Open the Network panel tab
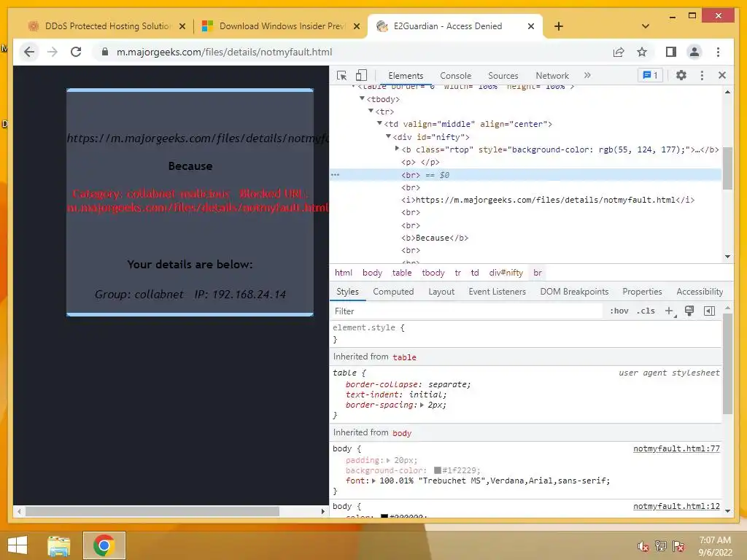Viewport: 747px width, 560px height. 552,75
